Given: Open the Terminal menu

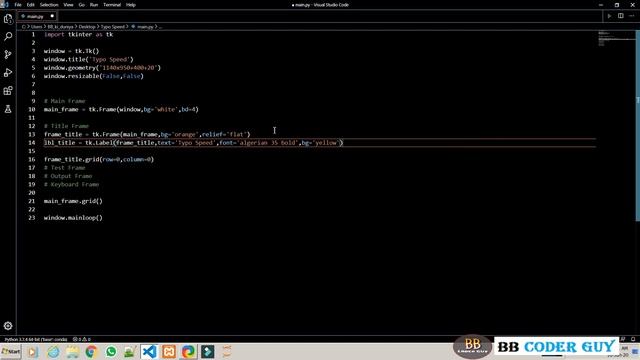Looking at the screenshot, I should (112, 5).
